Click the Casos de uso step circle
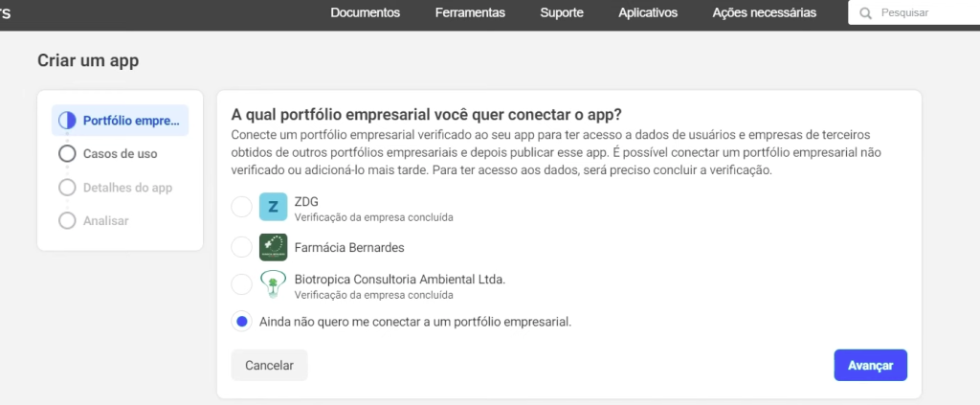The height and width of the screenshot is (405, 980). point(67,153)
